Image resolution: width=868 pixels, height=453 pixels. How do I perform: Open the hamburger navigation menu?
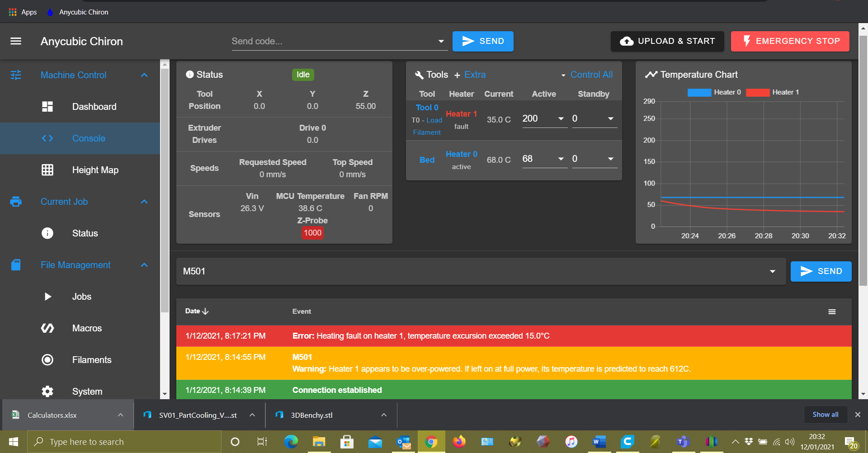pos(16,41)
